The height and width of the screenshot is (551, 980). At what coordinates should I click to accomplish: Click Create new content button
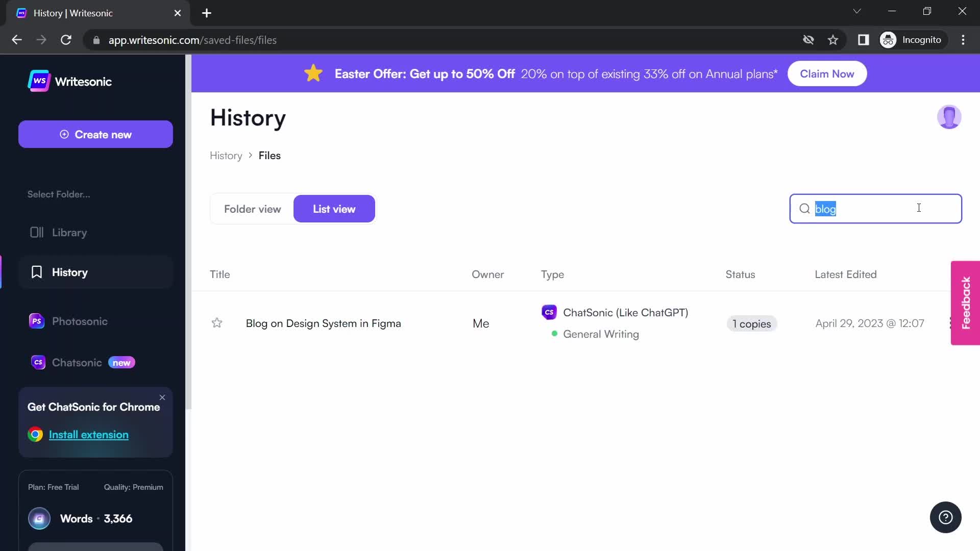[95, 135]
